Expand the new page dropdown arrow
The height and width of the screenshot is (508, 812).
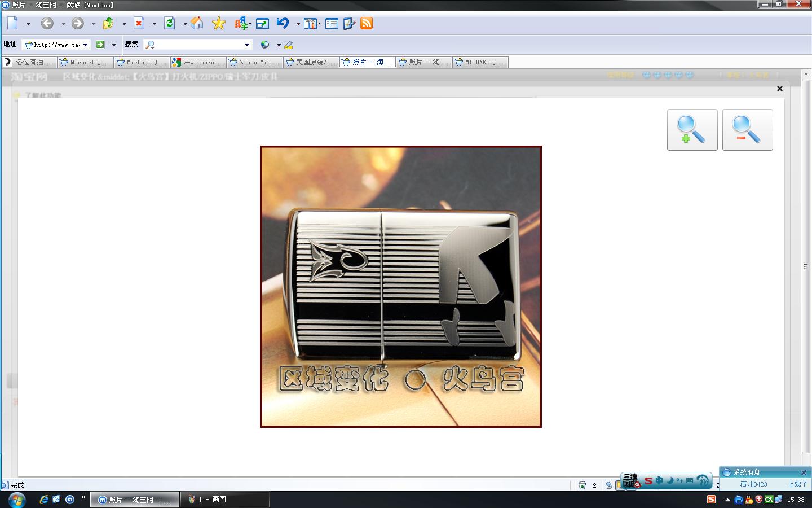coord(28,24)
